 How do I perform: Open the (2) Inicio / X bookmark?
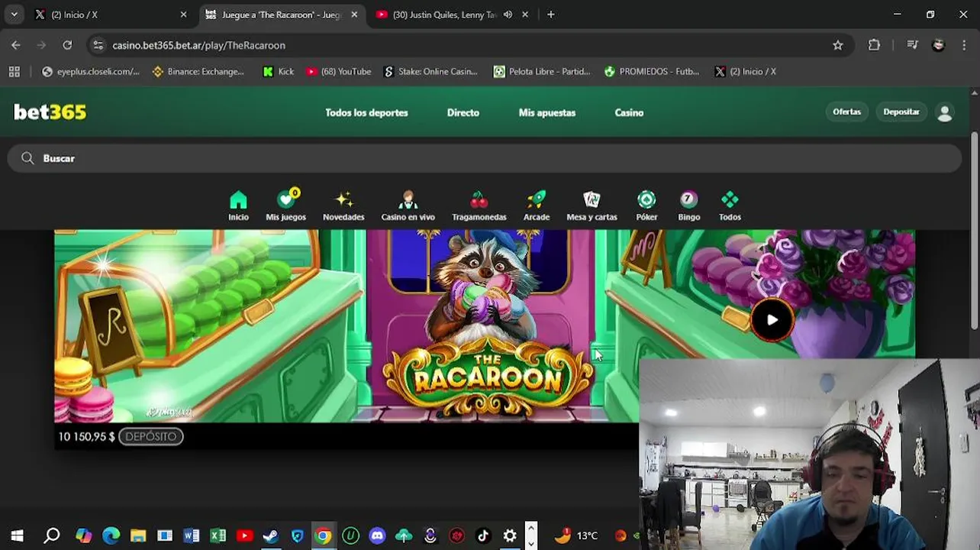tap(746, 71)
